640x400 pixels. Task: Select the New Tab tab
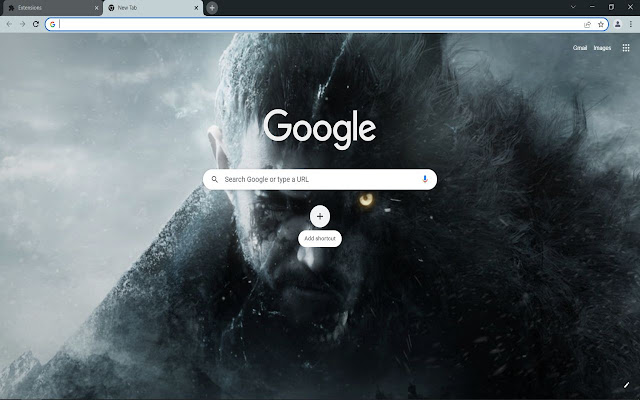point(153,8)
